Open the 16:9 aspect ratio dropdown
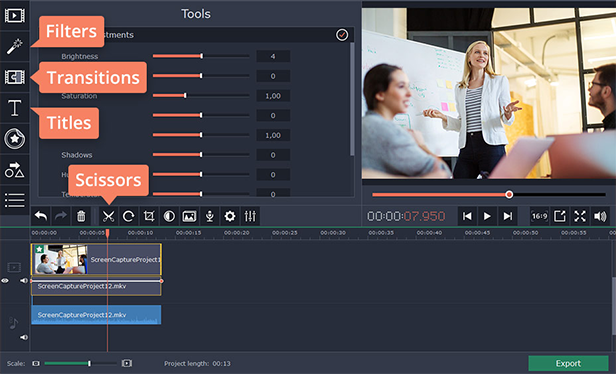Viewport: 616px width, 374px height. click(539, 216)
